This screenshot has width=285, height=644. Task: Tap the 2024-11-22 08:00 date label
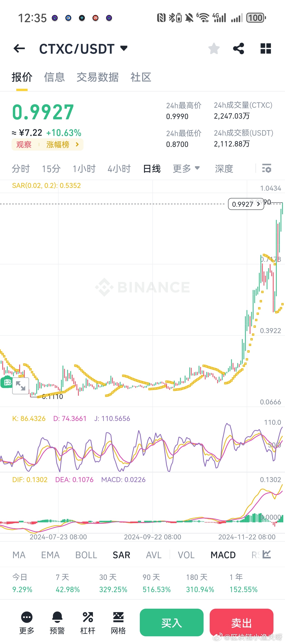coord(247,537)
